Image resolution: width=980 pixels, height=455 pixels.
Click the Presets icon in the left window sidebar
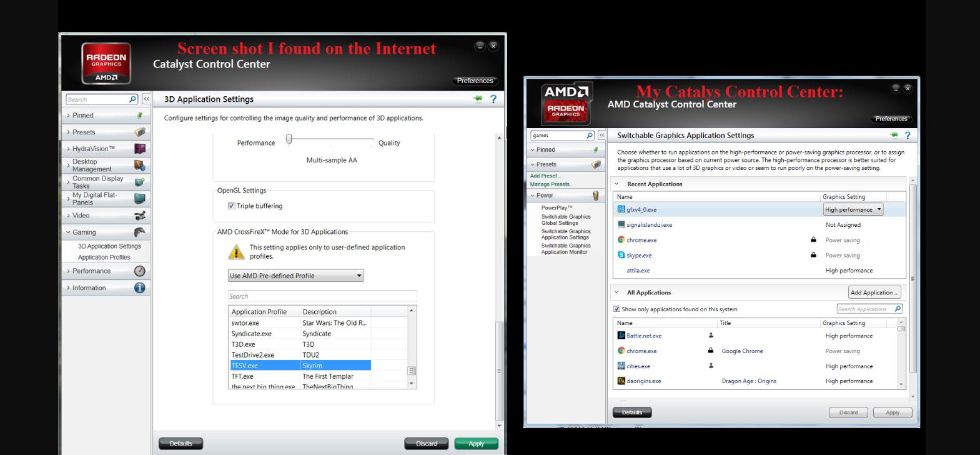click(140, 132)
